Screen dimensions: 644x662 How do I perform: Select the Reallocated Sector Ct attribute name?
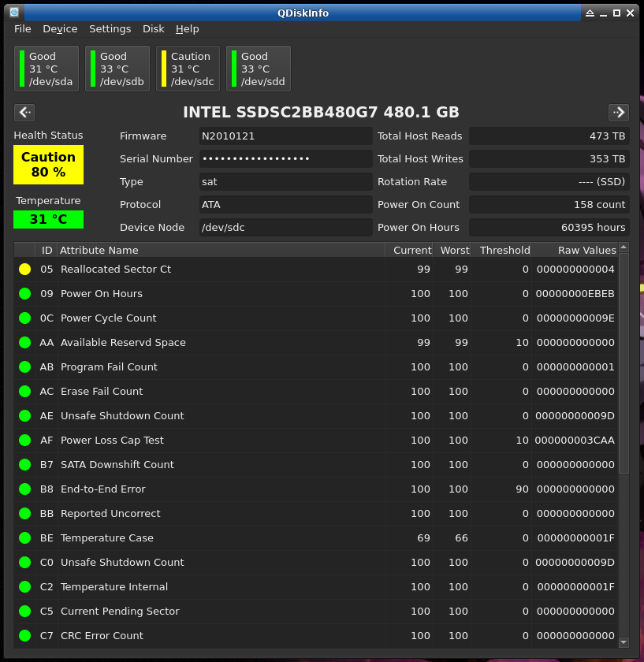coord(116,270)
